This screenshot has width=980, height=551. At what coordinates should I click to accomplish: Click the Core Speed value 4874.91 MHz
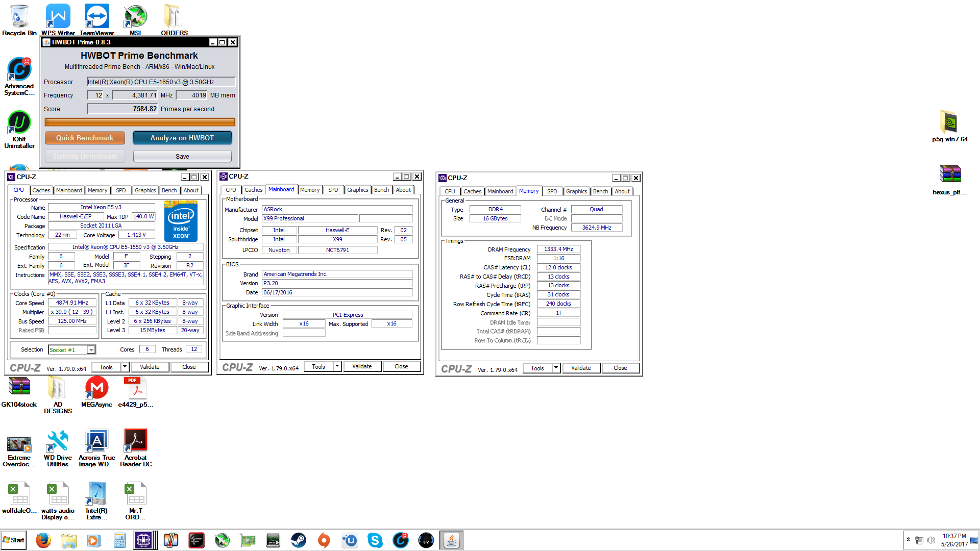pos(72,303)
